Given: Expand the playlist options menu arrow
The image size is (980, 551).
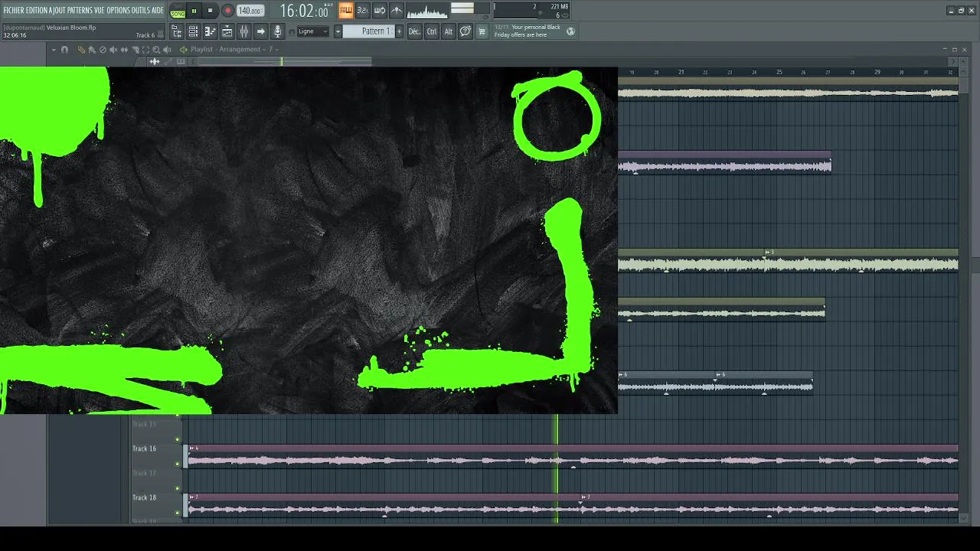Looking at the screenshot, I should [54, 50].
